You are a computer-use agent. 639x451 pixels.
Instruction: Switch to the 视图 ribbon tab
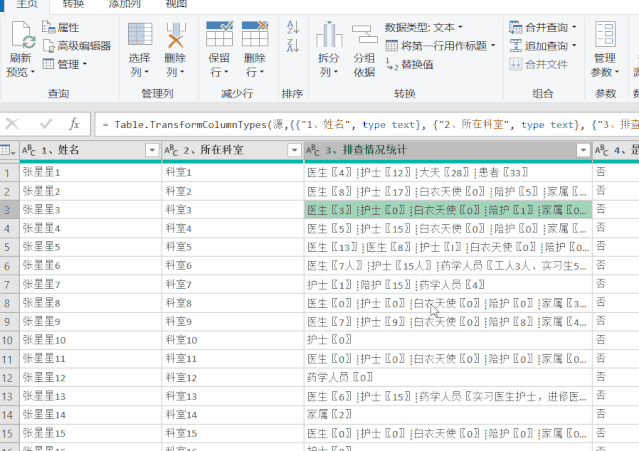[176, 4]
